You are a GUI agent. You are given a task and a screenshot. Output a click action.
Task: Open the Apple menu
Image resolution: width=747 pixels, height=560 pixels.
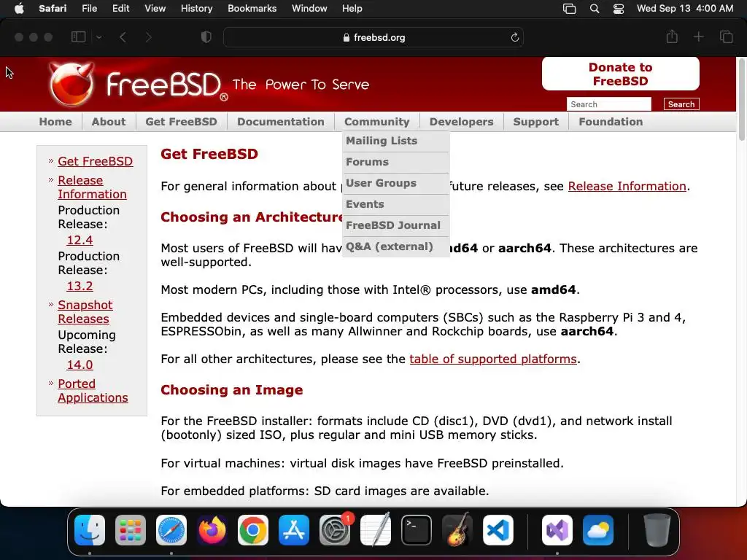tap(19, 9)
